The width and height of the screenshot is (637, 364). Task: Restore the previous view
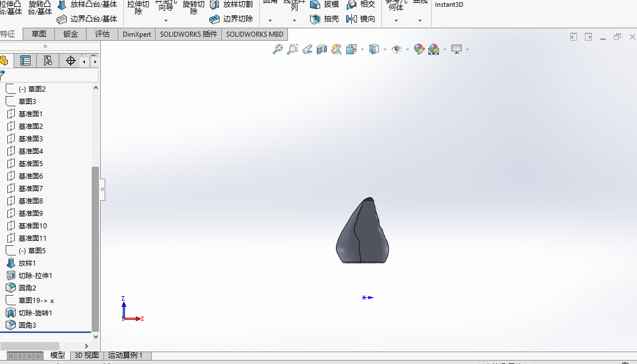click(x=307, y=50)
